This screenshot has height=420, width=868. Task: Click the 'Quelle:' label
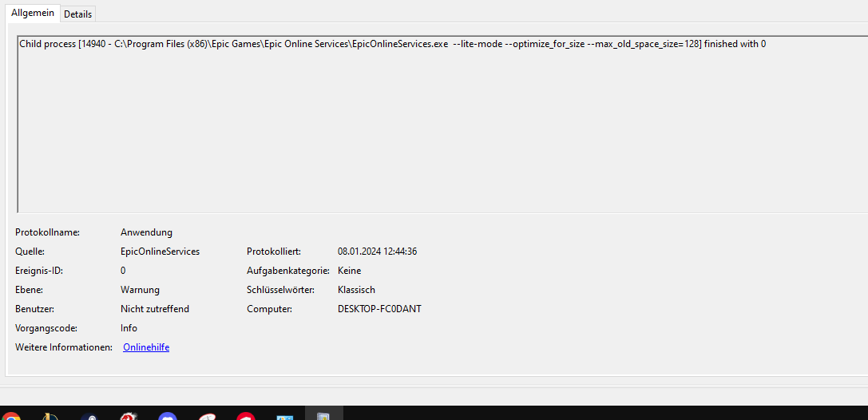click(30, 252)
